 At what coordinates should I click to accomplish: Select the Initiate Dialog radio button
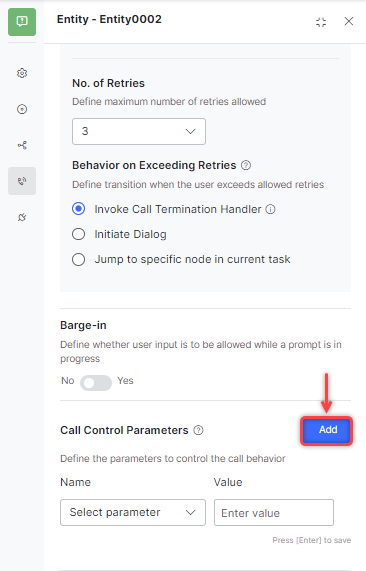tap(78, 234)
